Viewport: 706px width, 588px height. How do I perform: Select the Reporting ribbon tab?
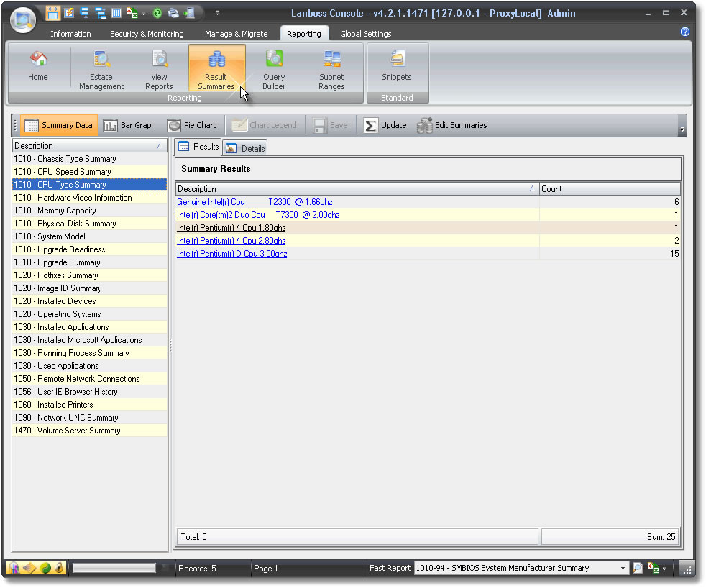pyautogui.click(x=304, y=34)
